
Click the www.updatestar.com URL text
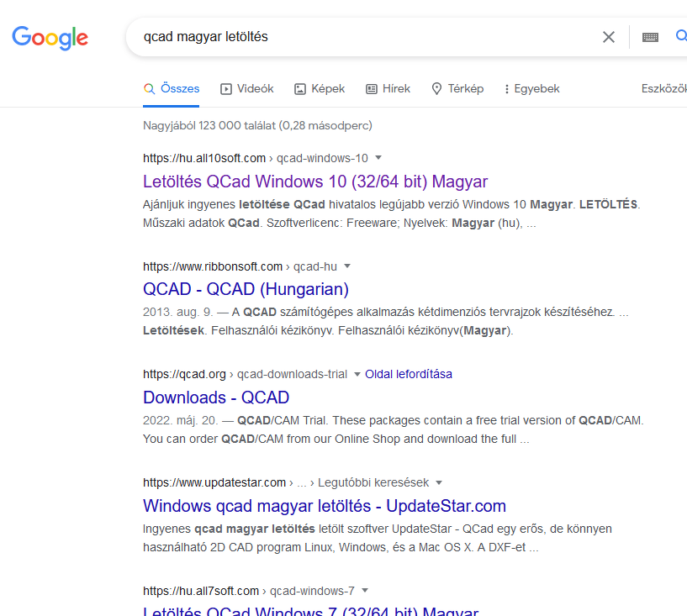214,482
